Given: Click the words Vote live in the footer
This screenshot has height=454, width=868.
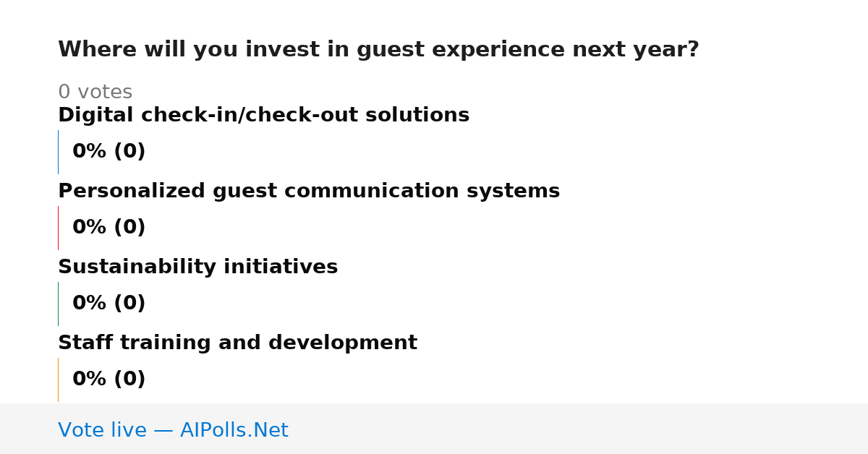Looking at the screenshot, I should (102, 430).
